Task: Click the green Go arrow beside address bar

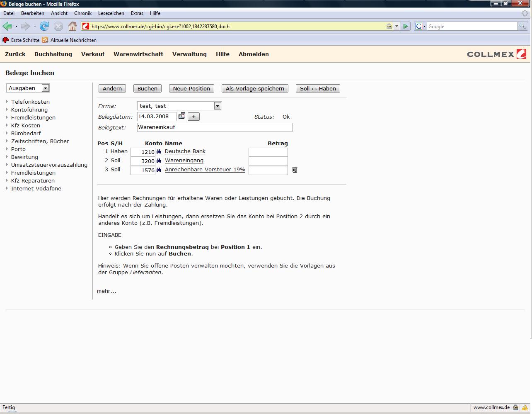Action: (x=406, y=26)
